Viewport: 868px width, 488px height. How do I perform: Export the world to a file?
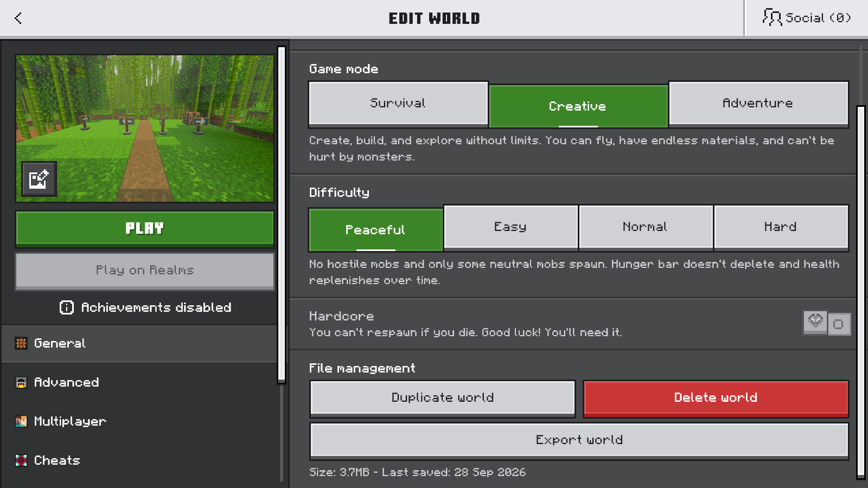click(x=579, y=440)
